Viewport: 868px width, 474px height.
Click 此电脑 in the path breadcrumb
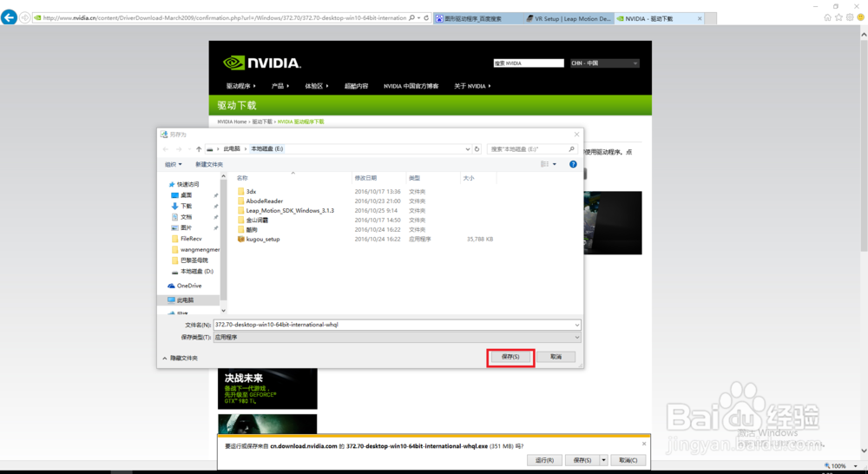click(232, 149)
